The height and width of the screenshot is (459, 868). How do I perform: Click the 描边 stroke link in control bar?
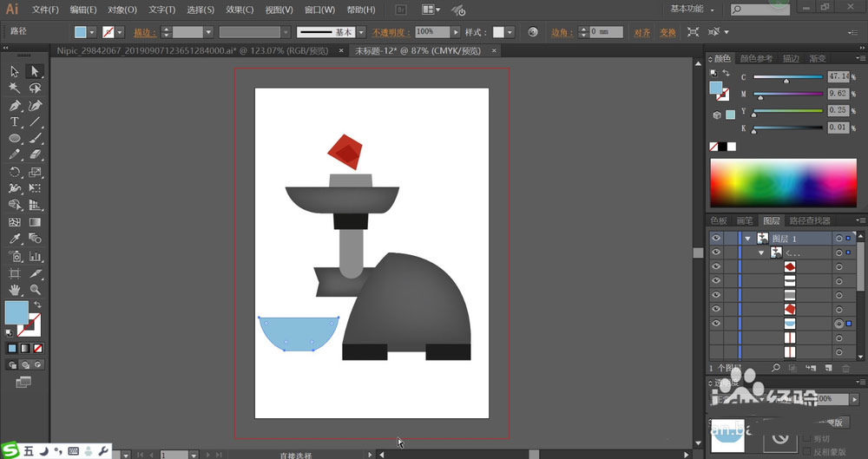click(x=143, y=33)
